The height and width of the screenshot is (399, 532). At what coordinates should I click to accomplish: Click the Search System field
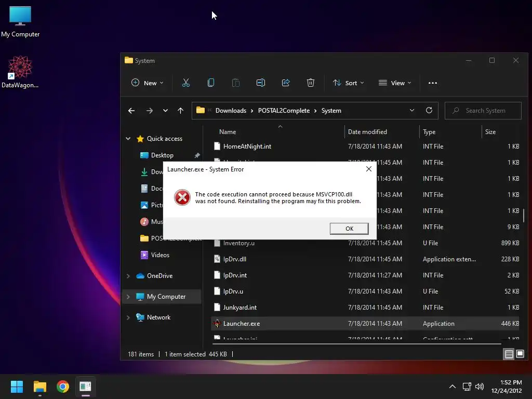coord(483,111)
